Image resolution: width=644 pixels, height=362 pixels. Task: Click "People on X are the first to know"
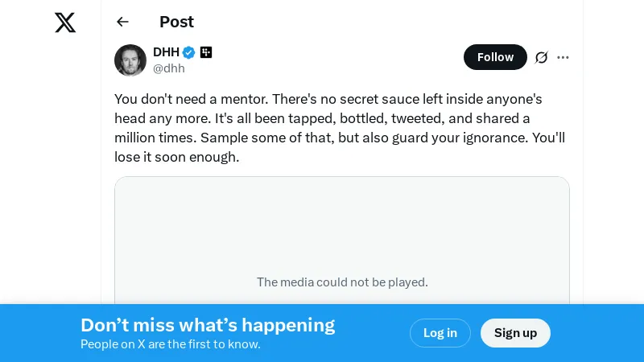point(171,344)
